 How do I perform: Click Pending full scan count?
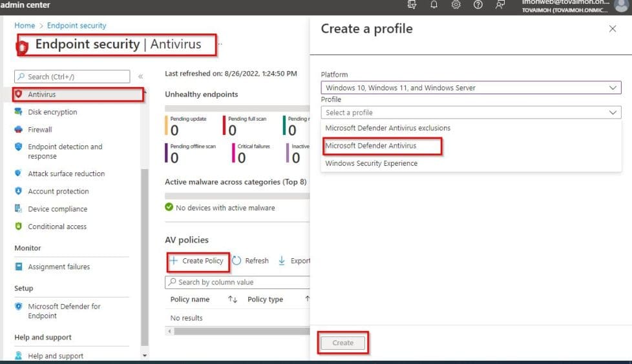coord(232,130)
